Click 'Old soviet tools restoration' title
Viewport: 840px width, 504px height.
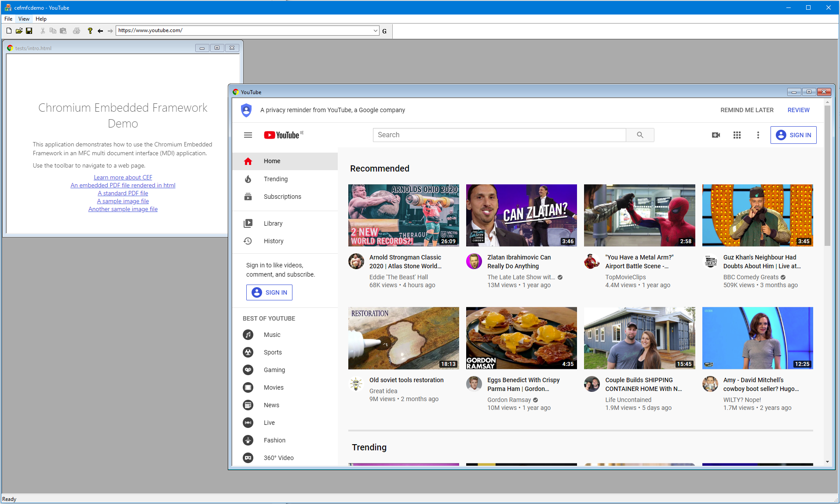pyautogui.click(x=406, y=380)
